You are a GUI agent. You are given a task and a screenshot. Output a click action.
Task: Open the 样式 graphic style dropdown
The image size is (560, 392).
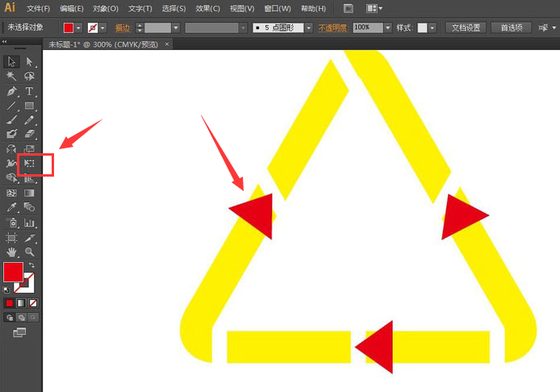[x=433, y=28]
